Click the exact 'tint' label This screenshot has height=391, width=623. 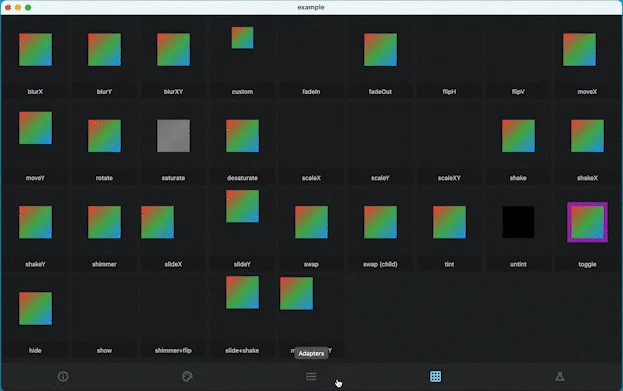pos(449,264)
